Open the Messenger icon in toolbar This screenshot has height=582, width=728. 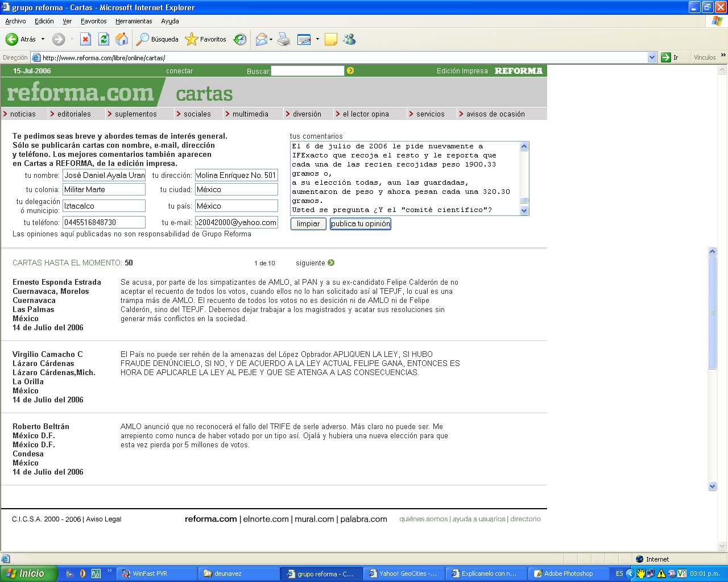click(349, 39)
